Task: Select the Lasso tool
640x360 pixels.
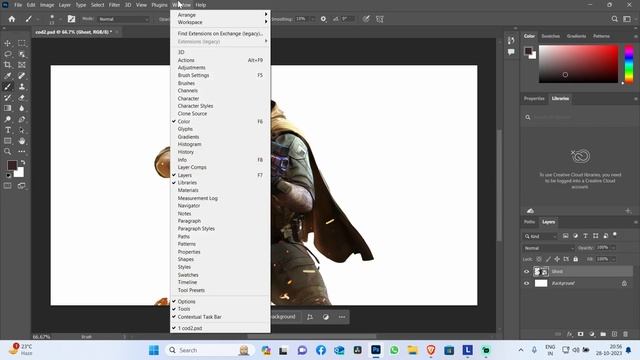Action: [7, 54]
